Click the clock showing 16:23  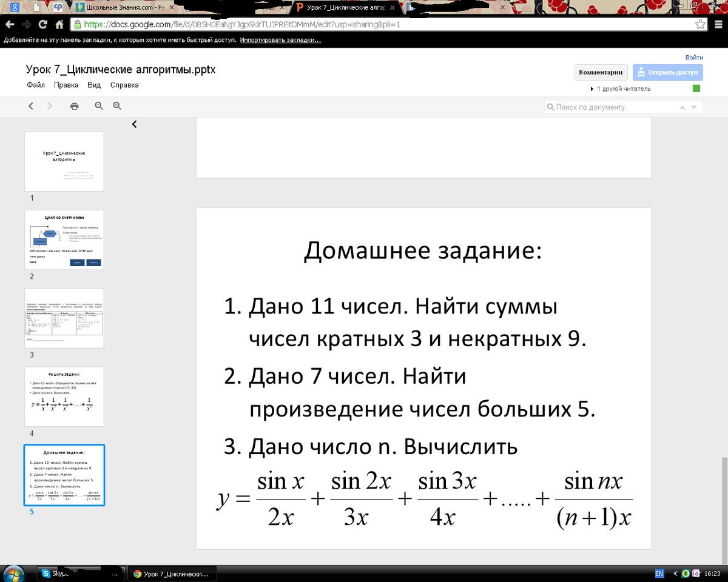click(x=712, y=573)
